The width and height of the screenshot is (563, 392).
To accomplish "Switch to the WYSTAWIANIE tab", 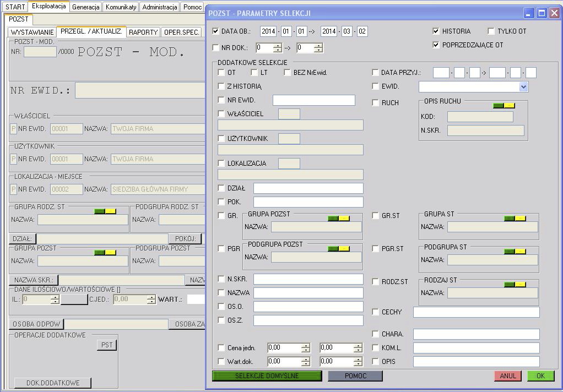I will [33, 32].
